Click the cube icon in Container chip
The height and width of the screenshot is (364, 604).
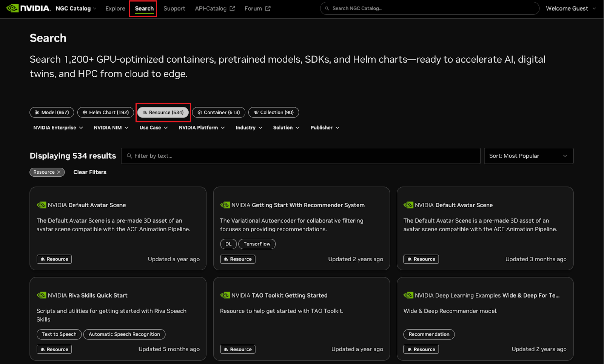pos(200,113)
